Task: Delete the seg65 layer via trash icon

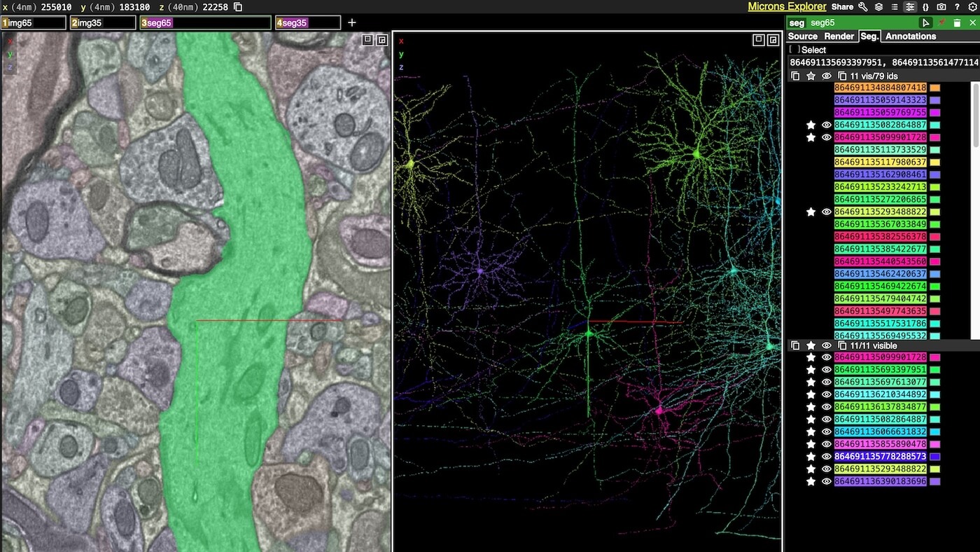Action: [x=957, y=23]
